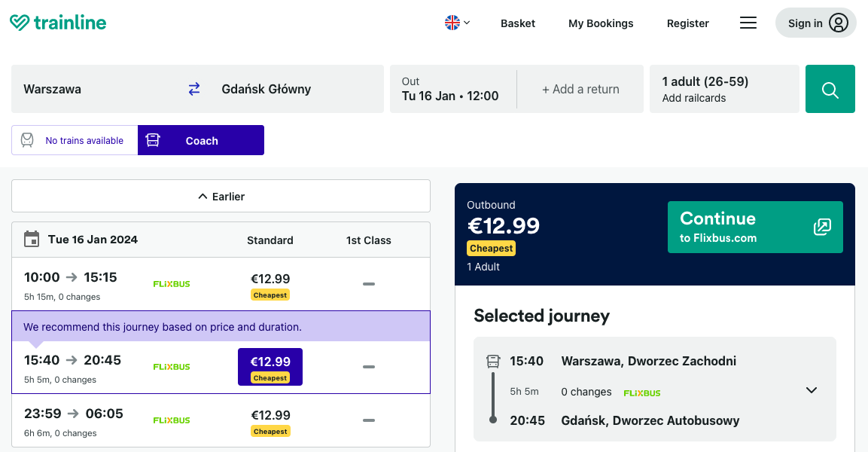The height and width of the screenshot is (452, 868).
Task: Click Add a return date
Action: click(x=580, y=89)
